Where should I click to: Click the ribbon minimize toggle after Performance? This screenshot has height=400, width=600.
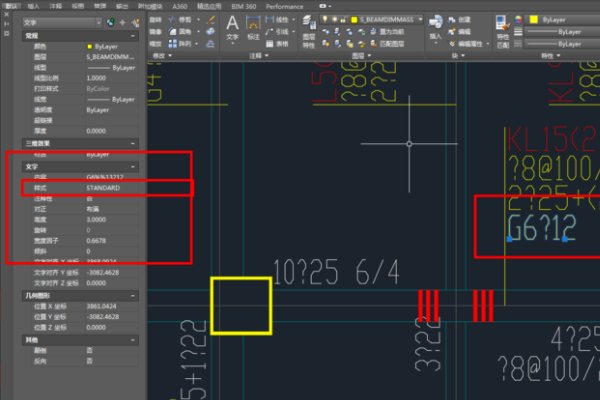click(324, 7)
